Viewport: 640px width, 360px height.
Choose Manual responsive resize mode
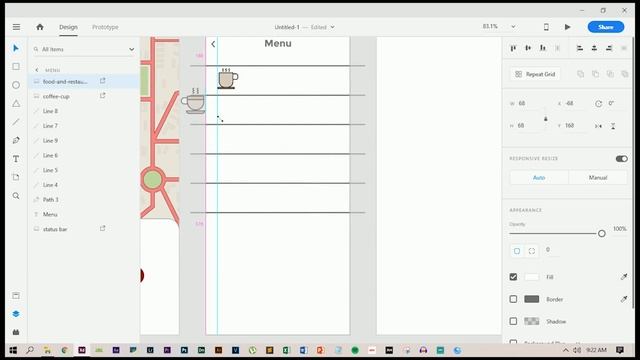598,178
